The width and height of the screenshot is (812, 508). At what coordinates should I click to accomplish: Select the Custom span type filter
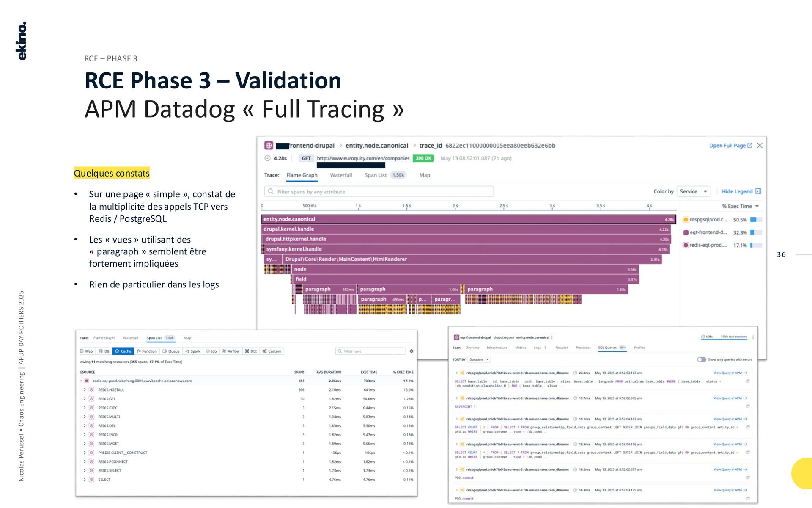pyautogui.click(x=272, y=351)
